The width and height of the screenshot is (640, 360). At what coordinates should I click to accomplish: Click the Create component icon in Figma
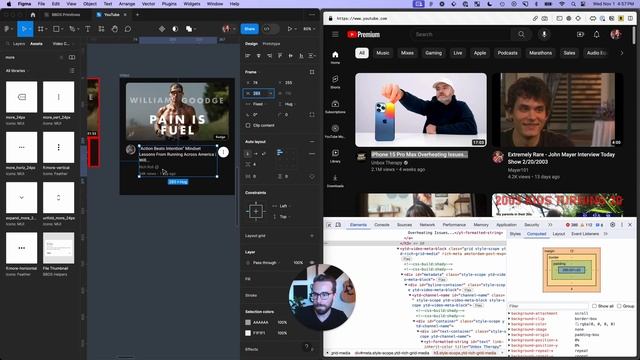coord(162,29)
